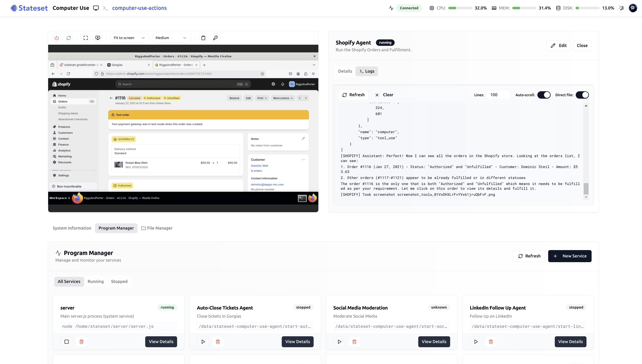
Task: Stop the running server service
Action: pos(66,342)
